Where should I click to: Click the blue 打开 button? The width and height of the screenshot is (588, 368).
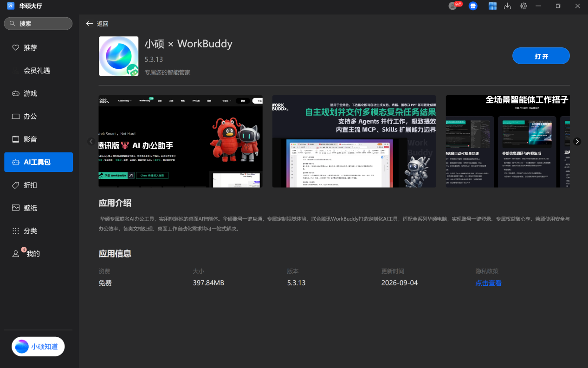[x=541, y=56]
